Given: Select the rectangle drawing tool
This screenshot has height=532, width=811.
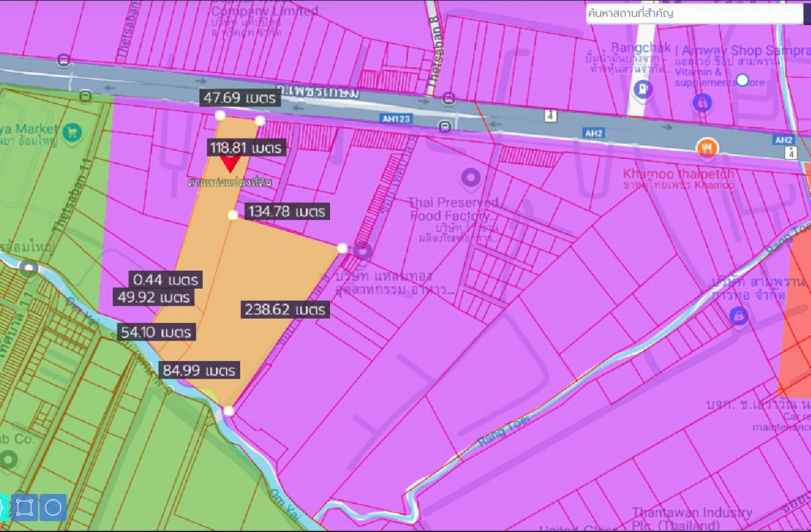Looking at the screenshot, I should 25,508.
